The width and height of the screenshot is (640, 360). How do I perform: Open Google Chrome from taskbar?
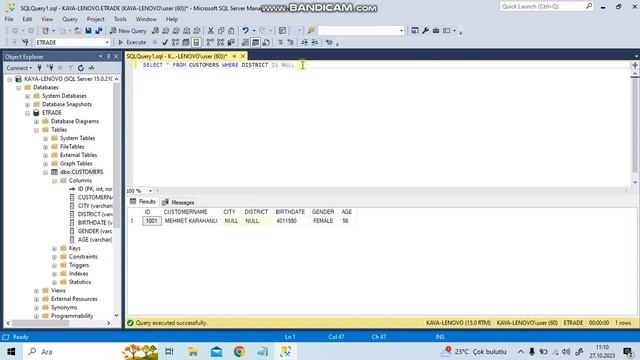coord(239,351)
